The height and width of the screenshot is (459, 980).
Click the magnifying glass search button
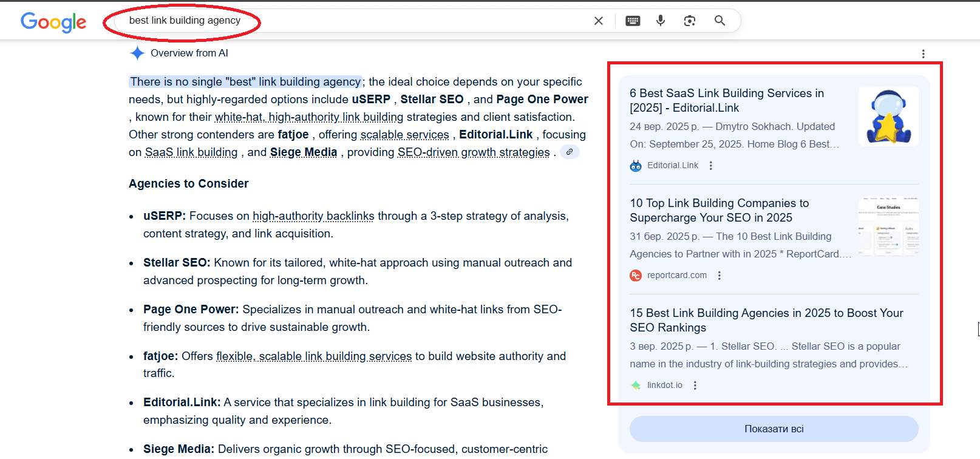coord(720,21)
